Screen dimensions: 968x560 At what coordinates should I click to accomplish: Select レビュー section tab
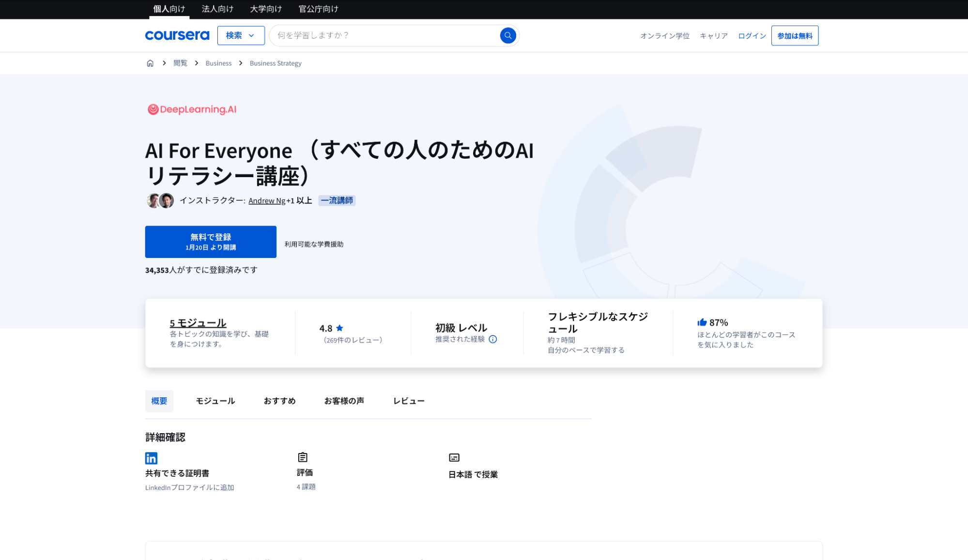[x=409, y=401]
